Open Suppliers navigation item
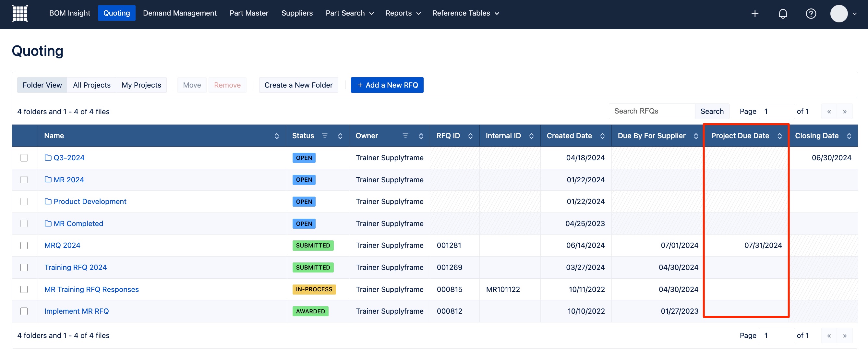 point(297,13)
